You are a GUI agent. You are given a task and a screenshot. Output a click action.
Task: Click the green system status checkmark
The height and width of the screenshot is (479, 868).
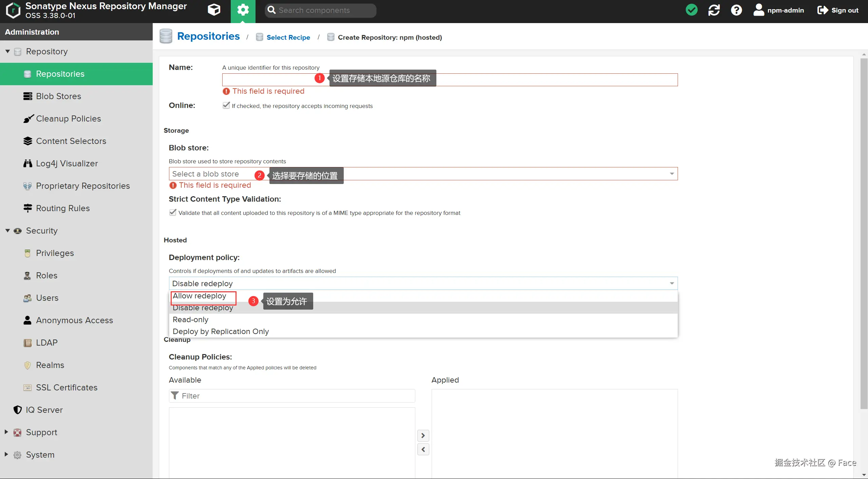pos(691,10)
